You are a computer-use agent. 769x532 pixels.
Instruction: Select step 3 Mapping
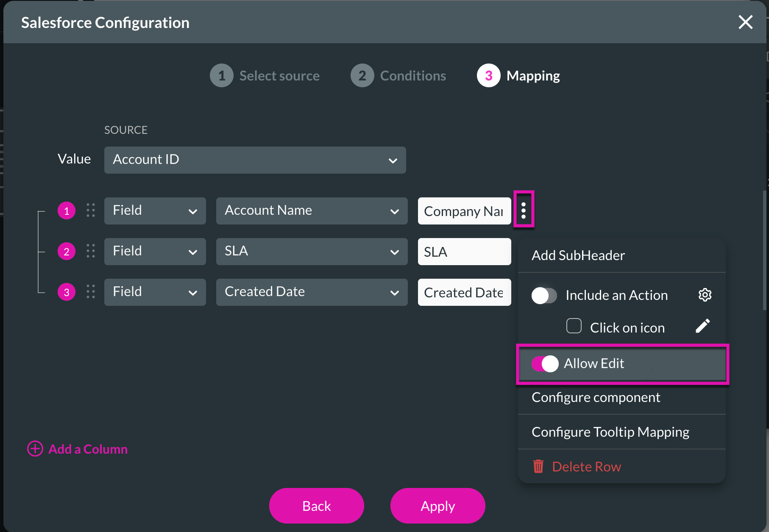click(x=518, y=76)
